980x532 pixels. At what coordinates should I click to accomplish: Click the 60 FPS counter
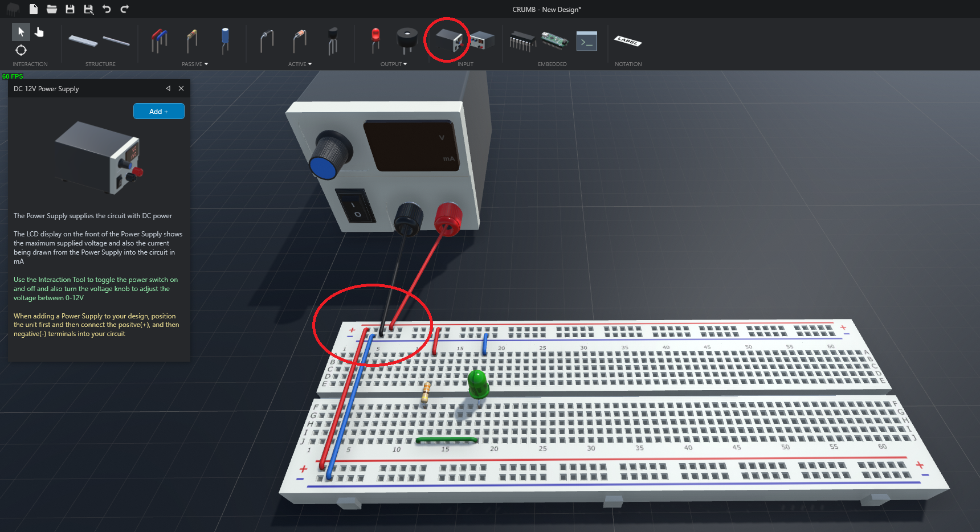pos(13,76)
